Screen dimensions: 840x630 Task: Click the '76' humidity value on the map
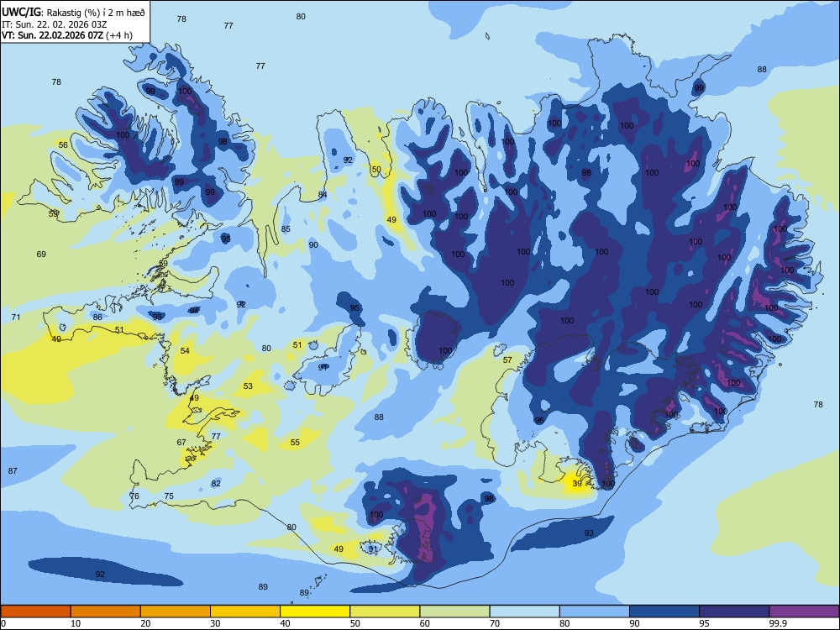coord(134,496)
